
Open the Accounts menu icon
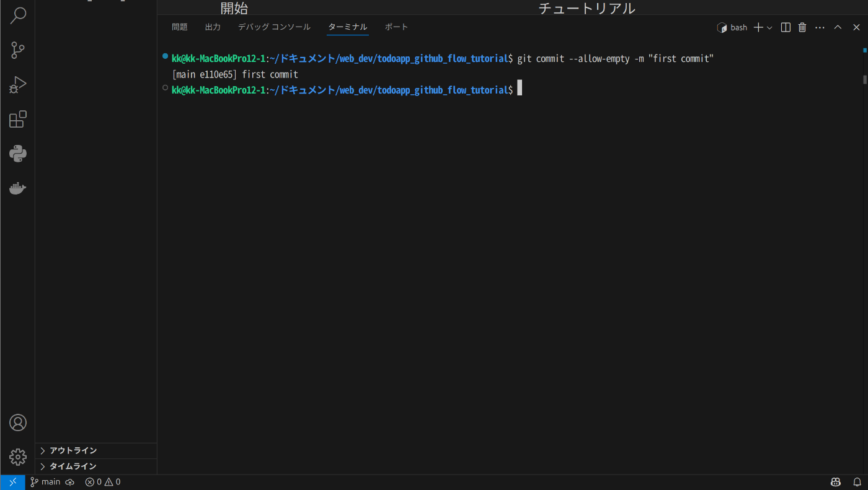(x=18, y=422)
